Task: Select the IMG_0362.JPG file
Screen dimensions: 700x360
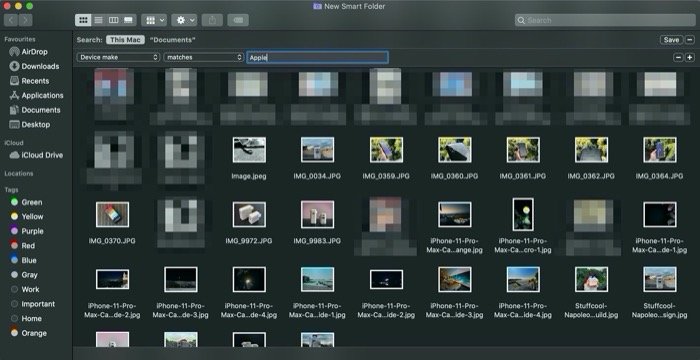Action: point(591,150)
